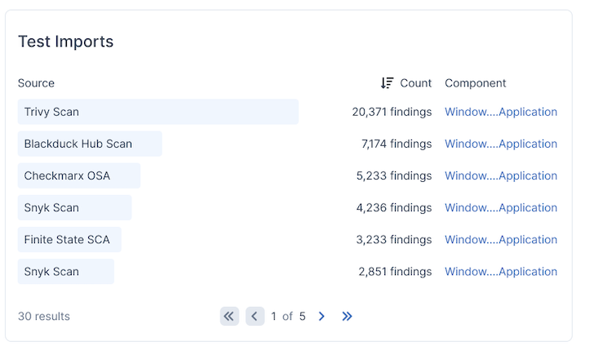Image resolution: width=594 pixels, height=364 pixels.
Task: Jump to the last results page
Action: [x=347, y=317]
